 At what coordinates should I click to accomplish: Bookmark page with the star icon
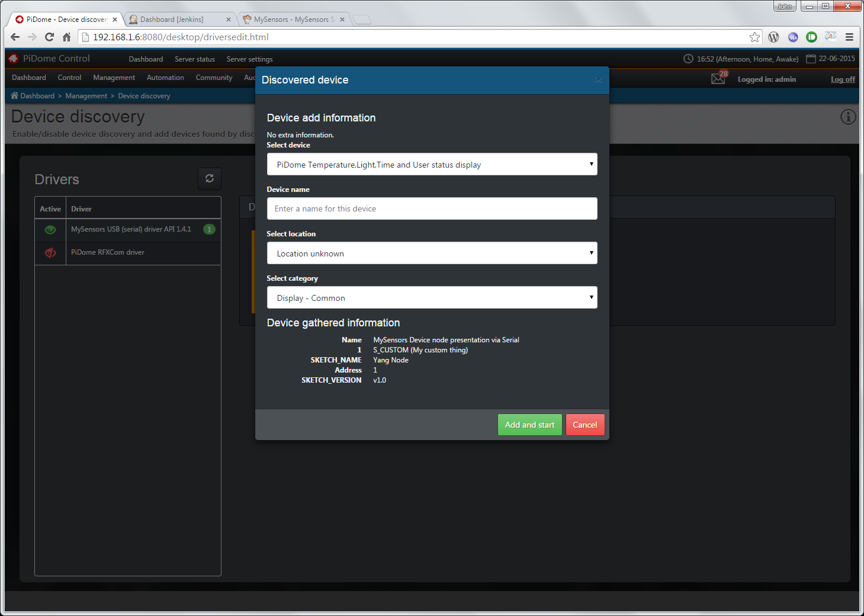[x=754, y=37]
